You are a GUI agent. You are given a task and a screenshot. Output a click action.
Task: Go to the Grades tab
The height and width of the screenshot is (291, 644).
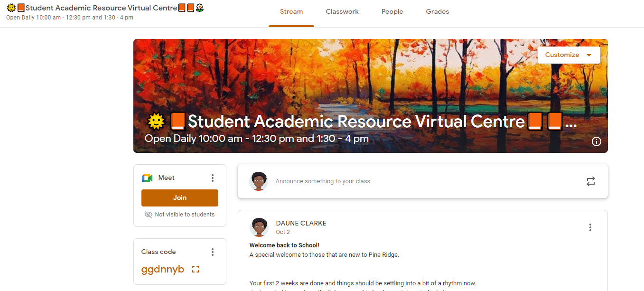(438, 12)
